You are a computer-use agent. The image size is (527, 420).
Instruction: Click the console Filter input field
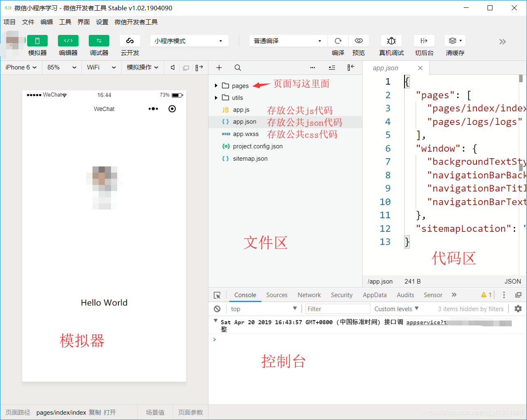coord(338,309)
